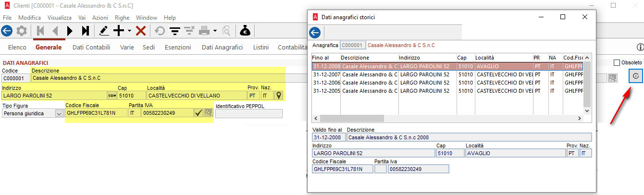644x195 pixels.
Task: Click the Codice Fiscale field in Clienti
Action: click(x=96, y=113)
